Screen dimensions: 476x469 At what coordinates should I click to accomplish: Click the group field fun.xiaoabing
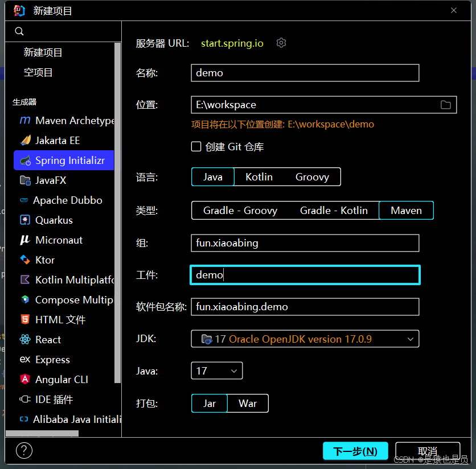(x=305, y=243)
